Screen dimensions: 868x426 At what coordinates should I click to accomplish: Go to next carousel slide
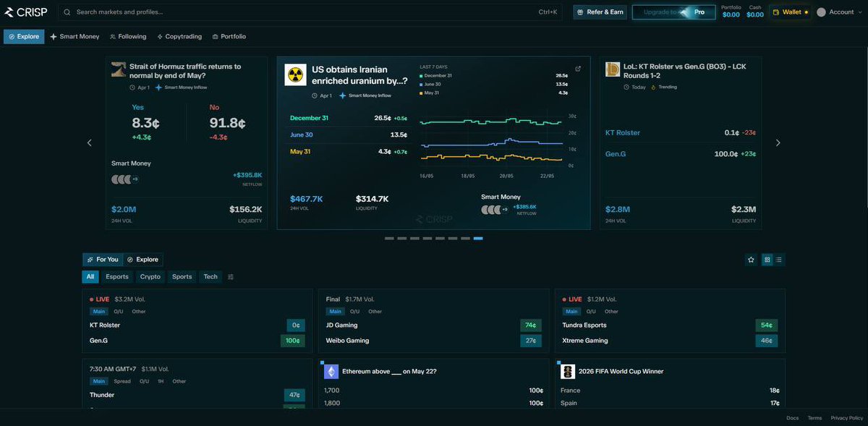(x=778, y=142)
